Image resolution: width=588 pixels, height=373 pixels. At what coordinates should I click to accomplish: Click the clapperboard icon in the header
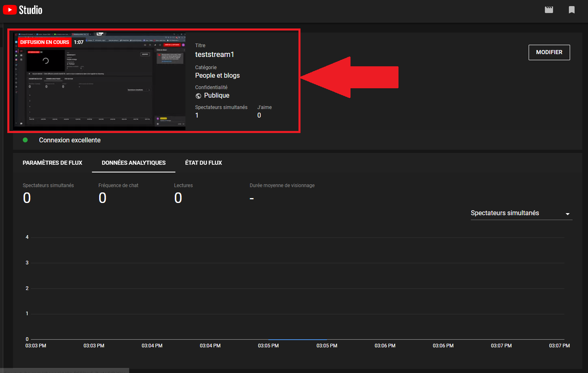click(549, 10)
